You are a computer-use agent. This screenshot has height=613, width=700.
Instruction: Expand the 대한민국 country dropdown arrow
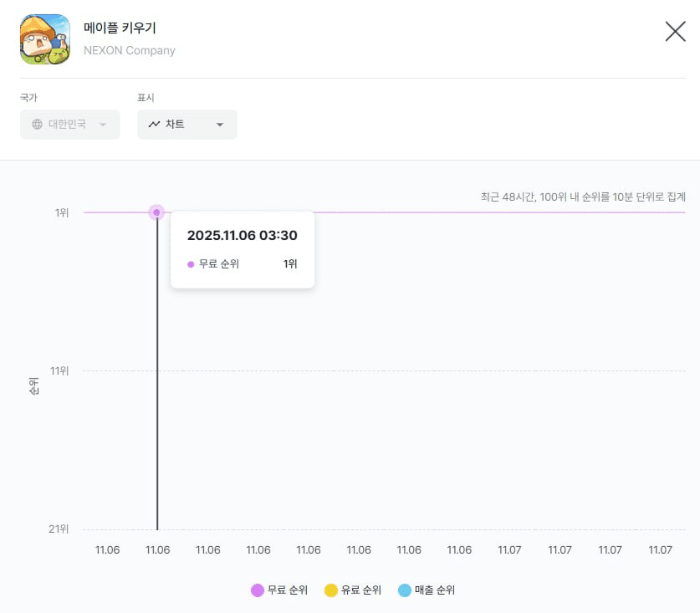[x=103, y=125]
